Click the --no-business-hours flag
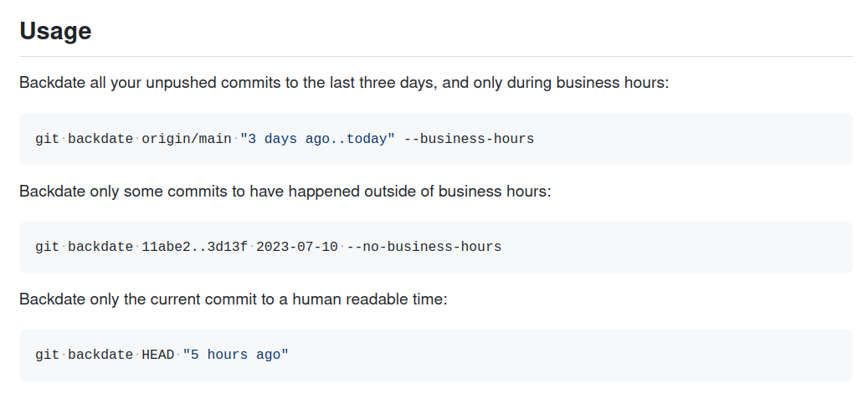This screenshot has width=868, height=399. click(x=424, y=247)
